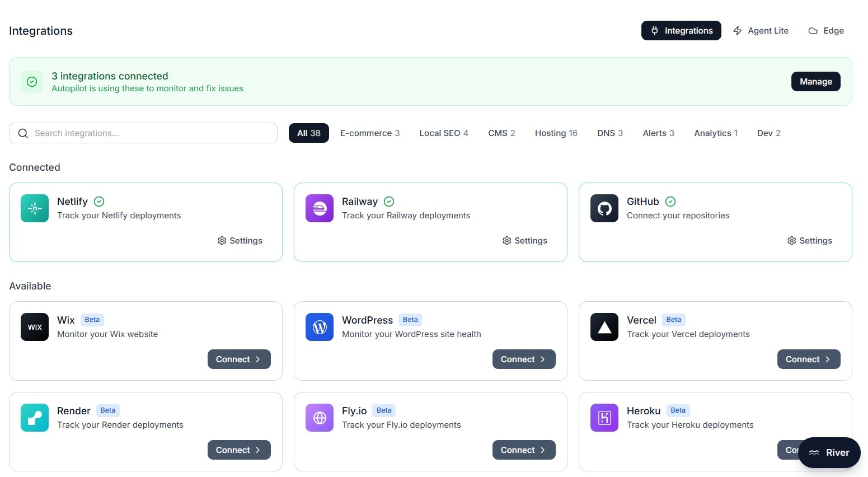The height and width of the screenshot is (477, 868).
Task: Filter by CMS category
Action: pyautogui.click(x=501, y=133)
